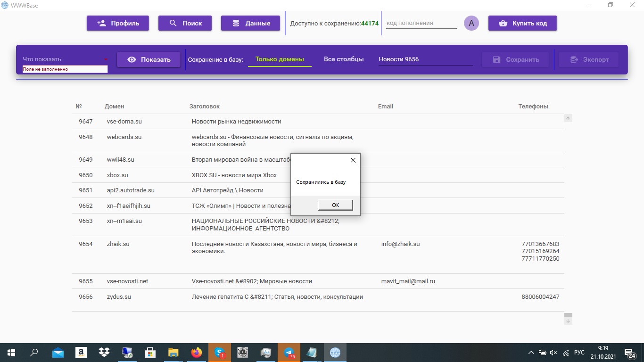Focus the "код пополнения" input field
The image size is (644, 362).
pos(421,23)
